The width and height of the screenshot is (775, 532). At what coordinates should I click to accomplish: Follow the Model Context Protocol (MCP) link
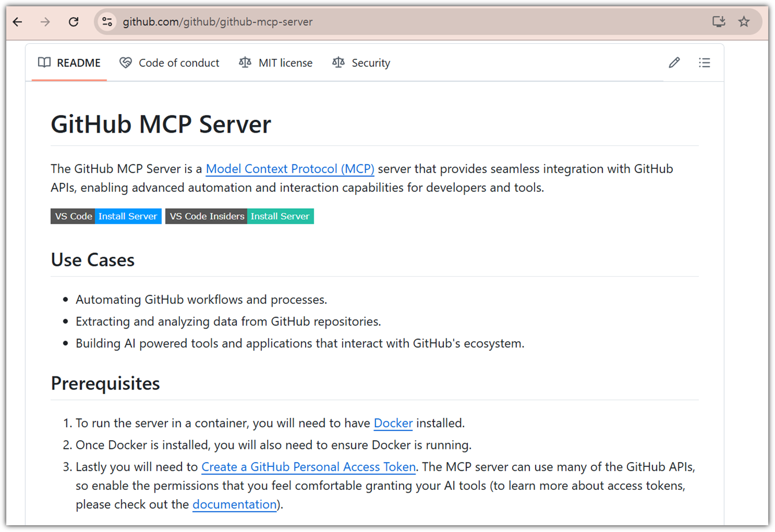[x=290, y=169]
